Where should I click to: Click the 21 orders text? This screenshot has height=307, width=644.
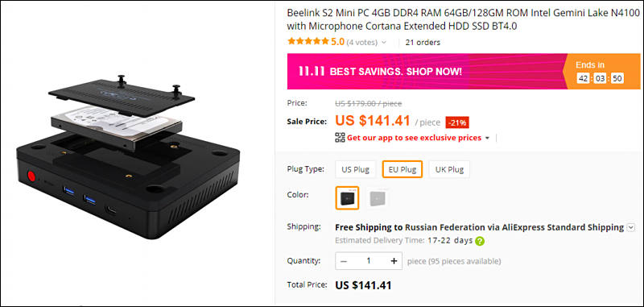(x=423, y=43)
